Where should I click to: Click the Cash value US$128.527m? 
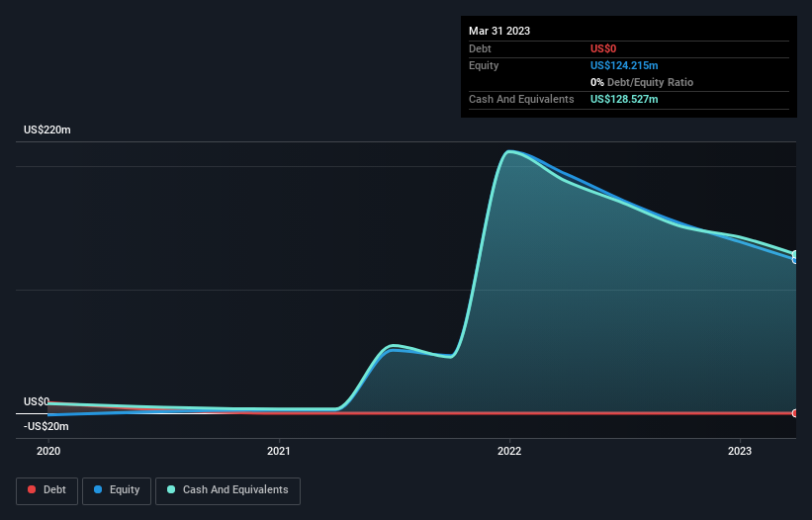pos(624,99)
